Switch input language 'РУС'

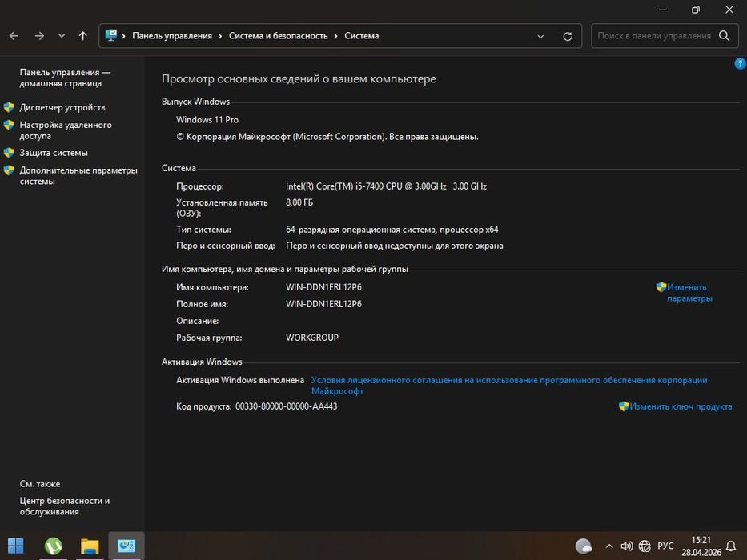click(x=665, y=546)
